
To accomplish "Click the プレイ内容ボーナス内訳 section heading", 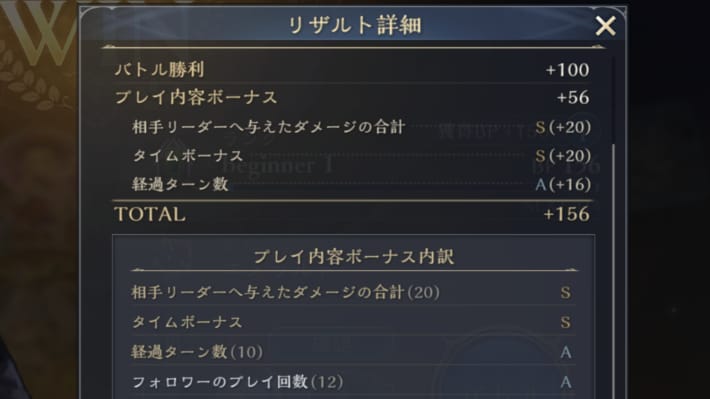I will [354, 257].
